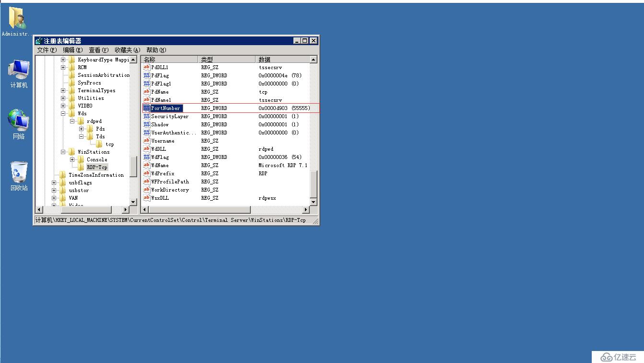Screen dimensions: 644x363
Task: Click the value list horizontal scrollbar thumb
Action: pos(199,210)
